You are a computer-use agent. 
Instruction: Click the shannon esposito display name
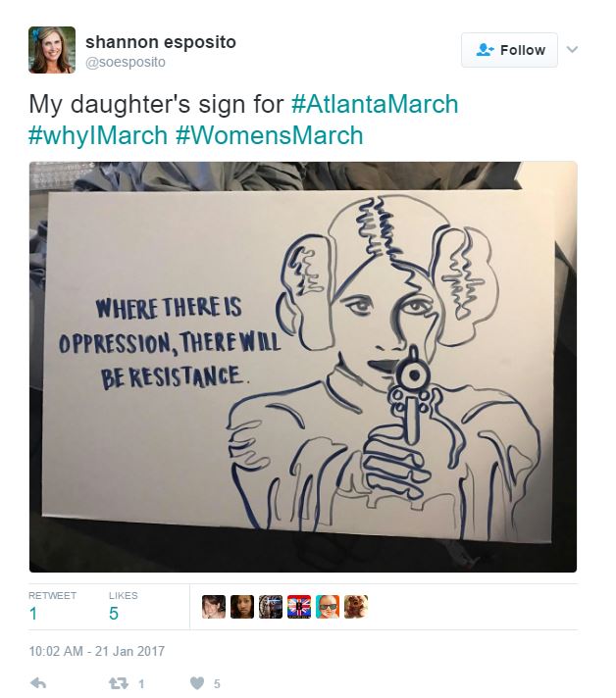point(161,42)
